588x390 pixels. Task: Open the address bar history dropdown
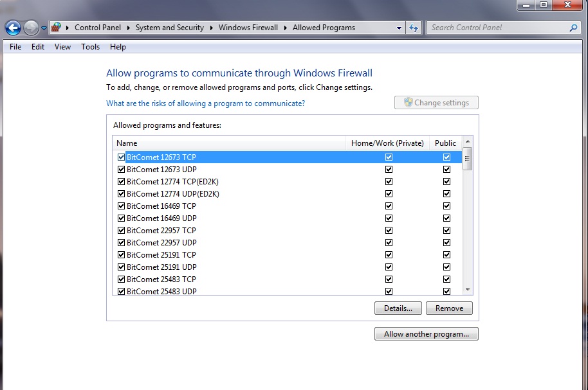(399, 28)
